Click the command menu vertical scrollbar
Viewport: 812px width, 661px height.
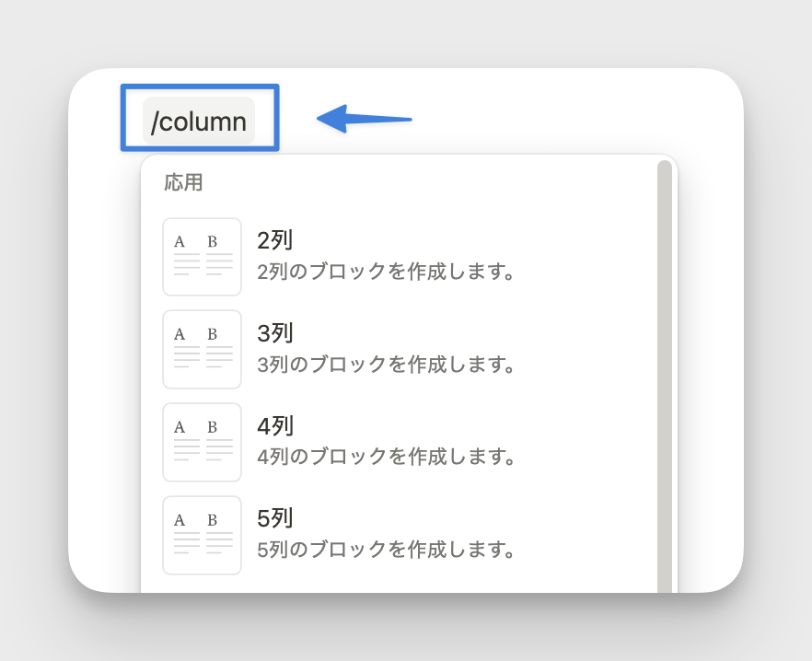click(x=665, y=377)
